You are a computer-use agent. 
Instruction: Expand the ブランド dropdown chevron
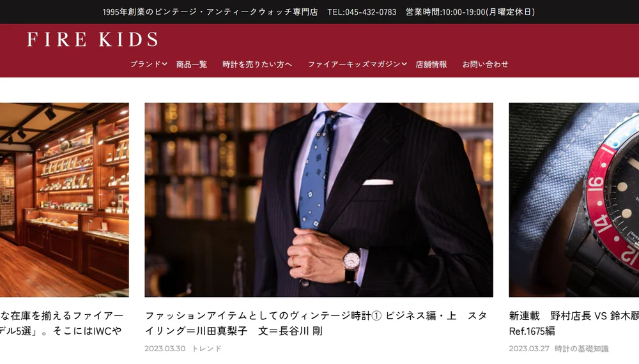pyautogui.click(x=165, y=64)
